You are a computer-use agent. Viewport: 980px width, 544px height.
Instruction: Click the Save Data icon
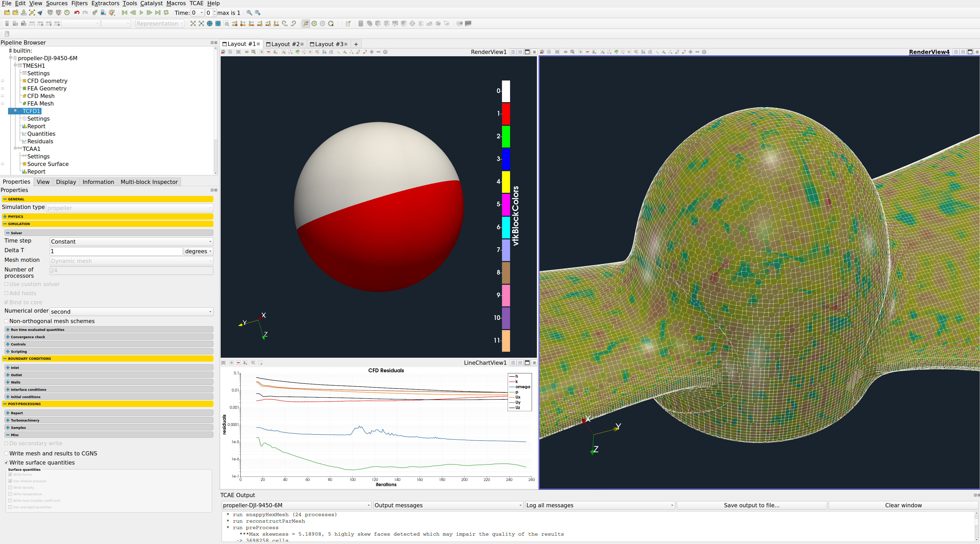click(x=24, y=13)
